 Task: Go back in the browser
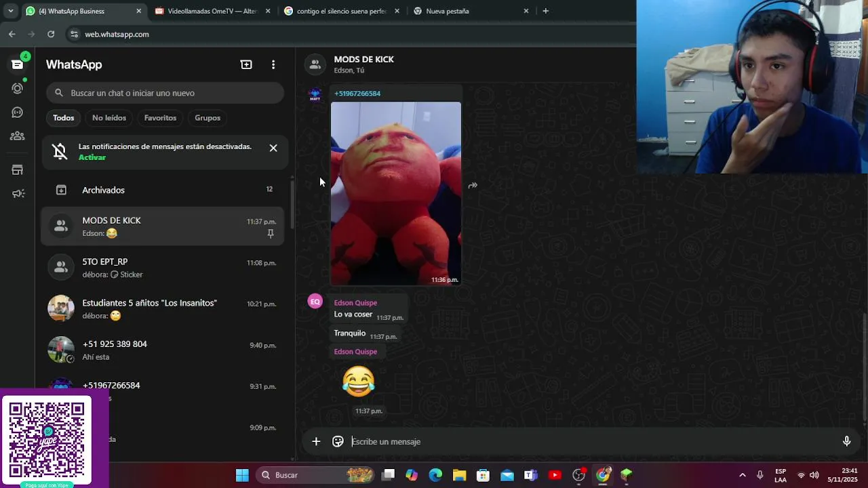click(12, 34)
